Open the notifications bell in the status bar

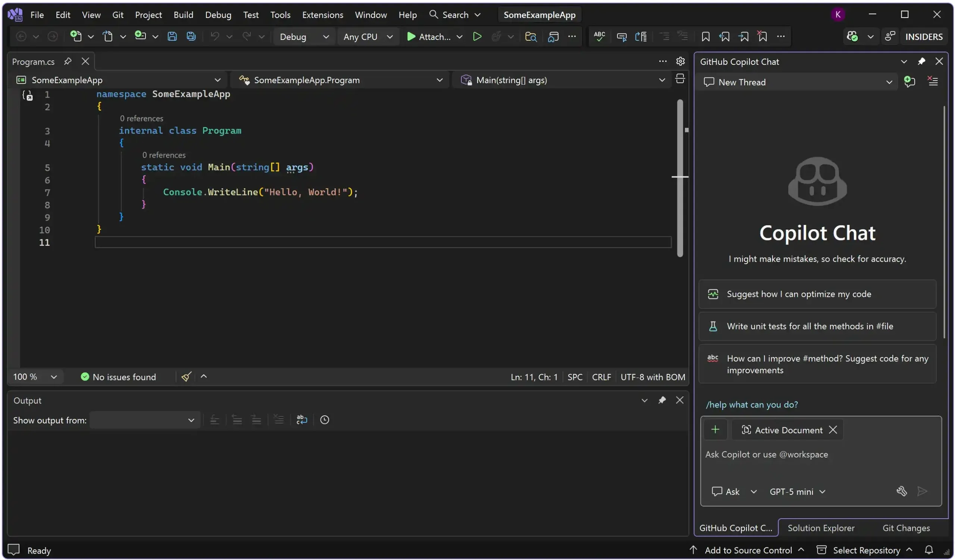point(929,550)
